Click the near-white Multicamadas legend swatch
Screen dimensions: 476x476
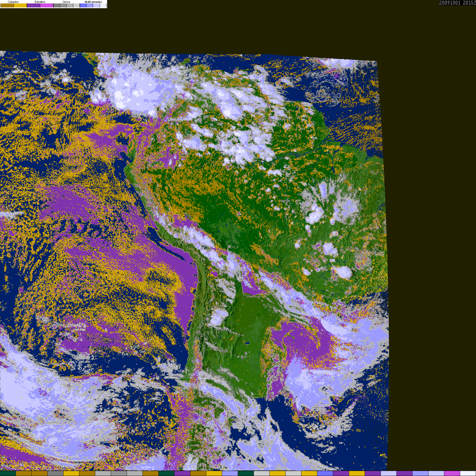pos(103,5)
